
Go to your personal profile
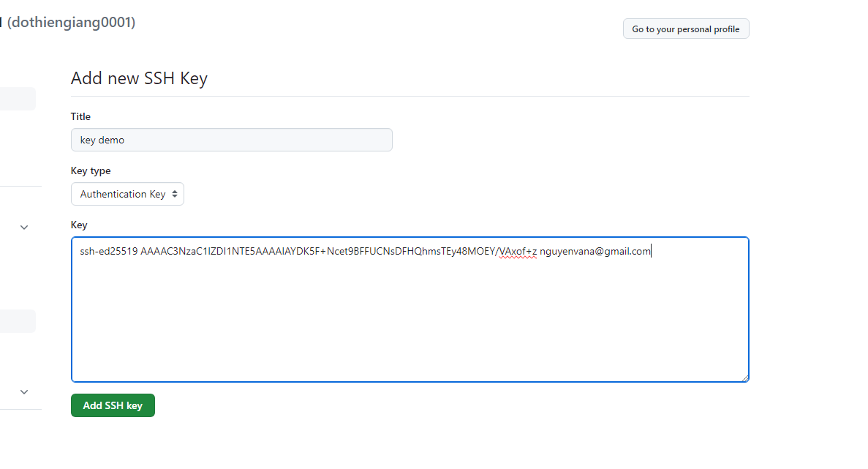coord(685,29)
